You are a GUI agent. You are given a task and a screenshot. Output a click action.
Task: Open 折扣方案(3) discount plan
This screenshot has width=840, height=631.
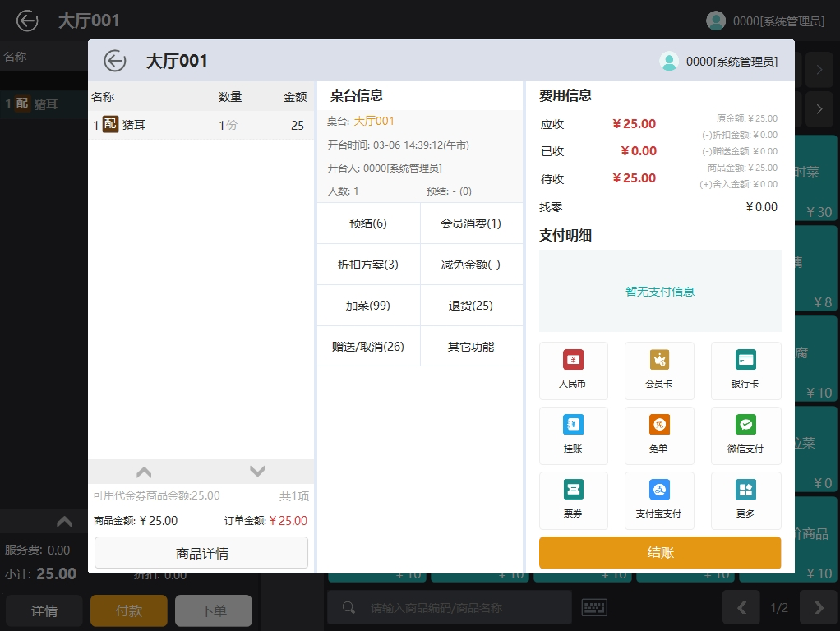point(368,265)
